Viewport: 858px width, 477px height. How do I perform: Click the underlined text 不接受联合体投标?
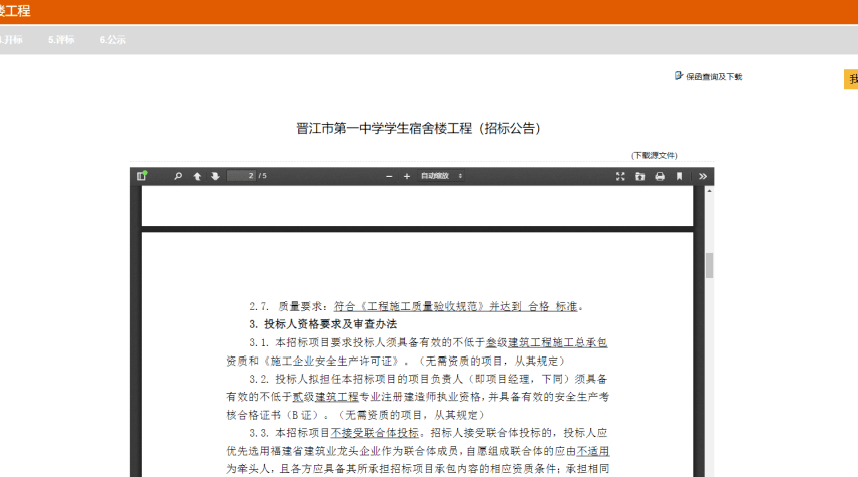[375, 433]
